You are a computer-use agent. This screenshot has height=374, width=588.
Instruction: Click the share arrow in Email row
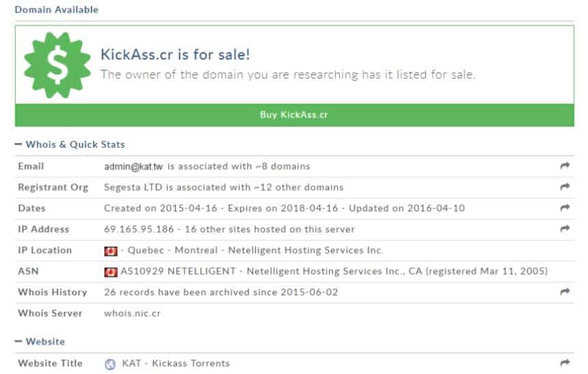pos(565,166)
